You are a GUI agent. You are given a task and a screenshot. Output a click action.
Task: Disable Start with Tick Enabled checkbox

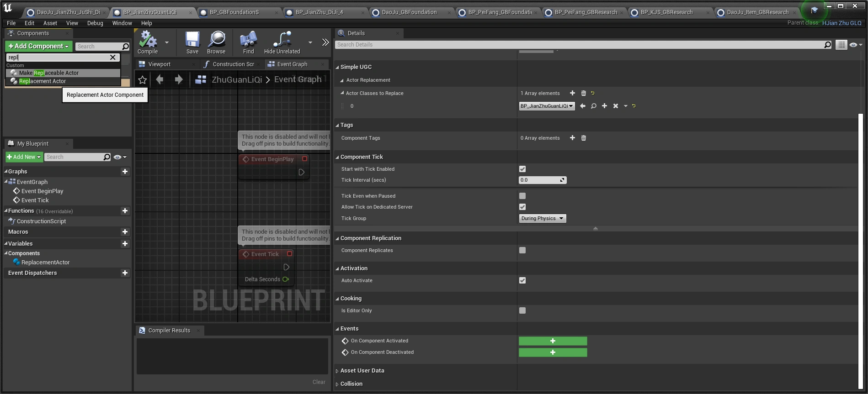[522, 169]
